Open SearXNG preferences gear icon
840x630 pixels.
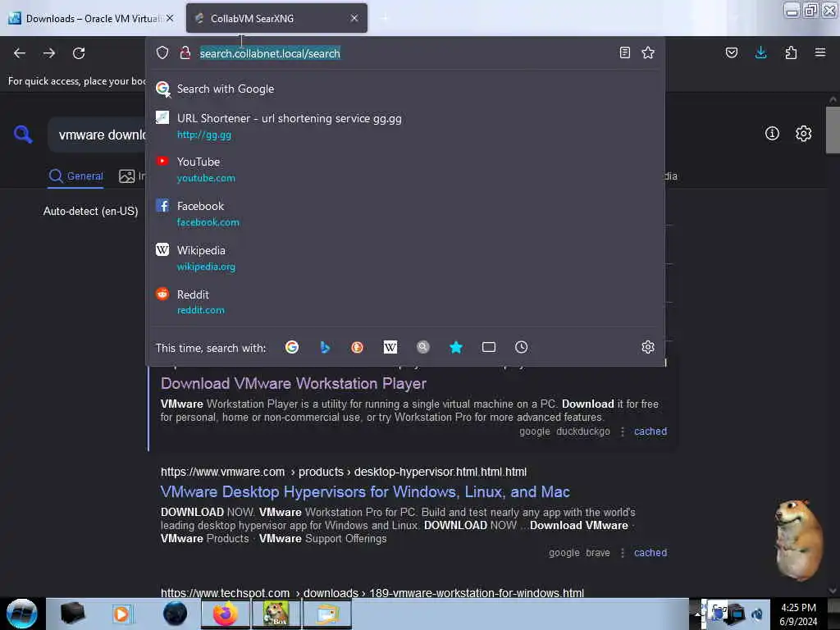[x=803, y=133]
